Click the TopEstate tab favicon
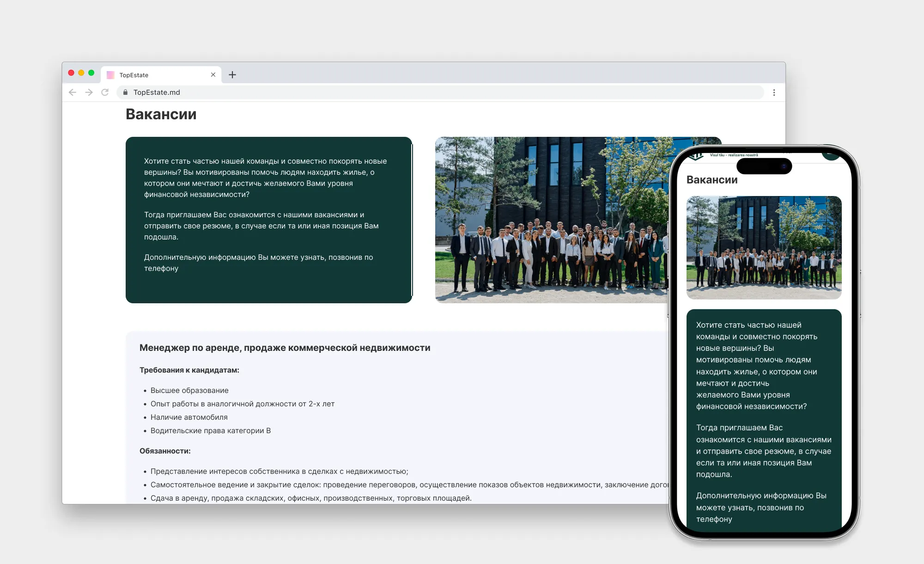 click(x=110, y=75)
